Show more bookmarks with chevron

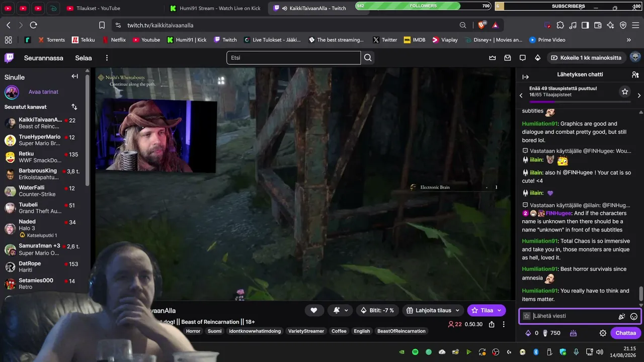(629, 40)
